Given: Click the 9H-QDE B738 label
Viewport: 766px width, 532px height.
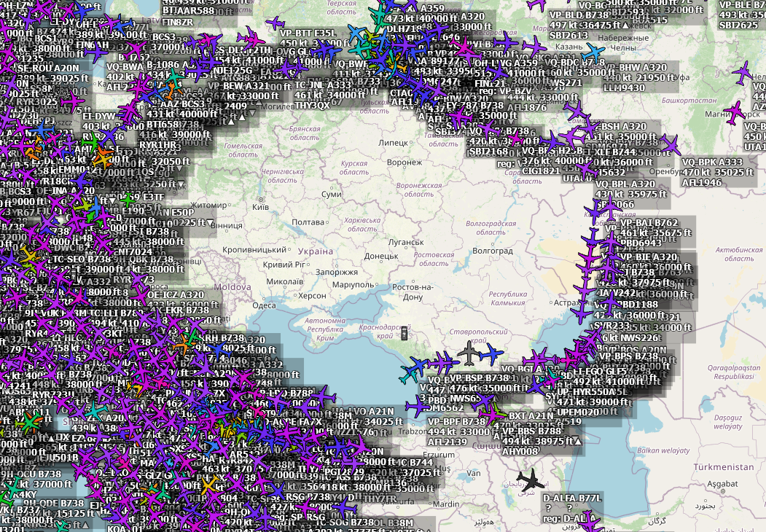Looking at the screenshot, I should (54, 503).
